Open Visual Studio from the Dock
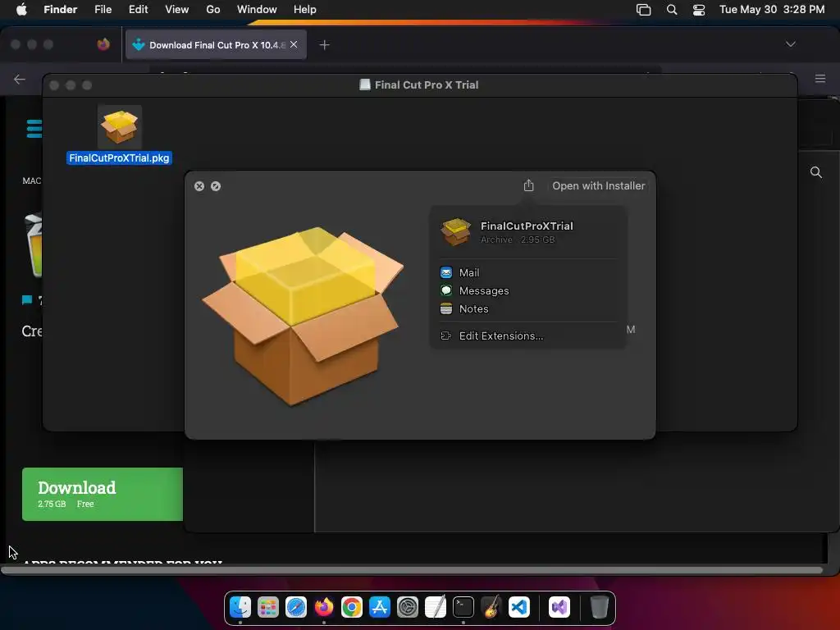The width and height of the screenshot is (840, 630). coord(559,608)
